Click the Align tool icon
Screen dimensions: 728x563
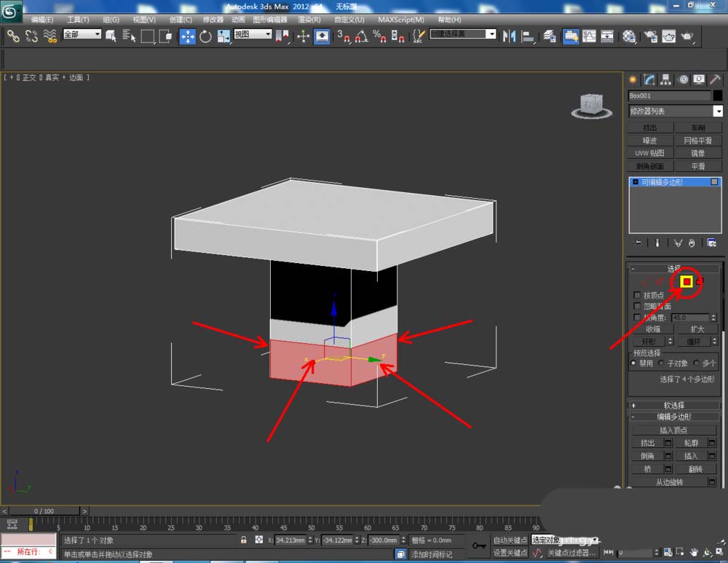(528, 36)
